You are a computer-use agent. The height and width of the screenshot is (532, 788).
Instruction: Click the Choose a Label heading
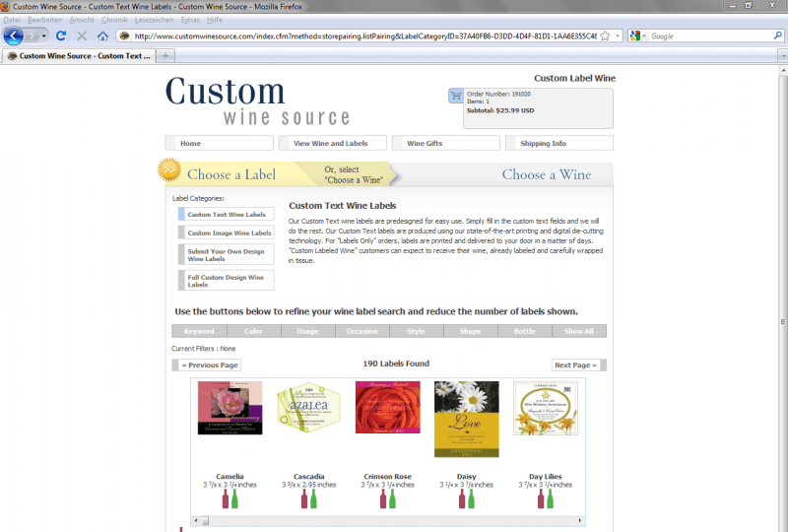point(231,174)
